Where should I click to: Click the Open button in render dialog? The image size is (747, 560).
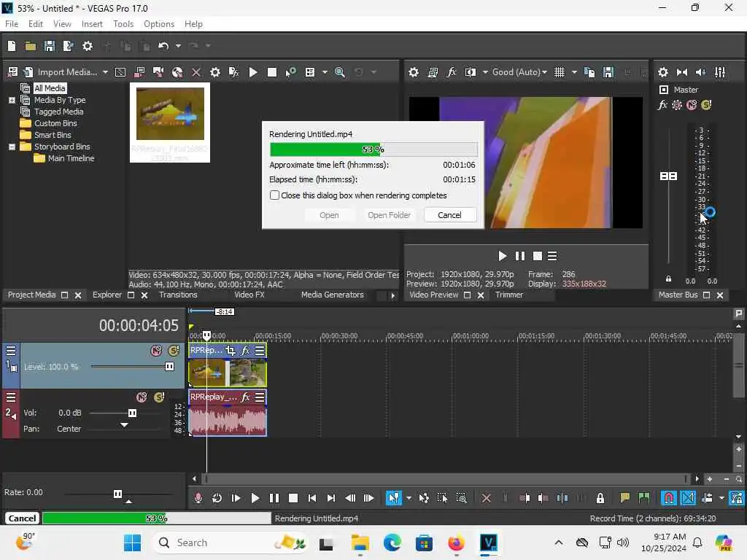(x=329, y=215)
